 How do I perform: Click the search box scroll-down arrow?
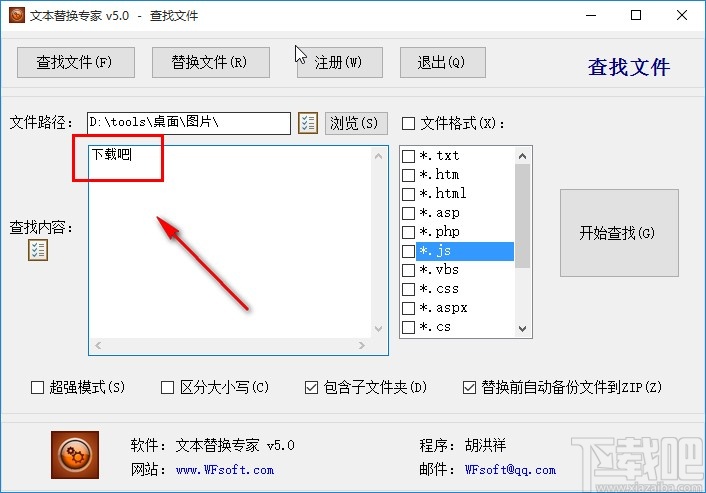pyautogui.click(x=378, y=329)
